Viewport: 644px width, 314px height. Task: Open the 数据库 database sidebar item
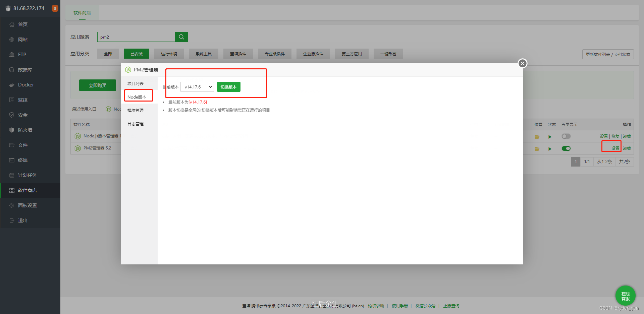(30, 70)
